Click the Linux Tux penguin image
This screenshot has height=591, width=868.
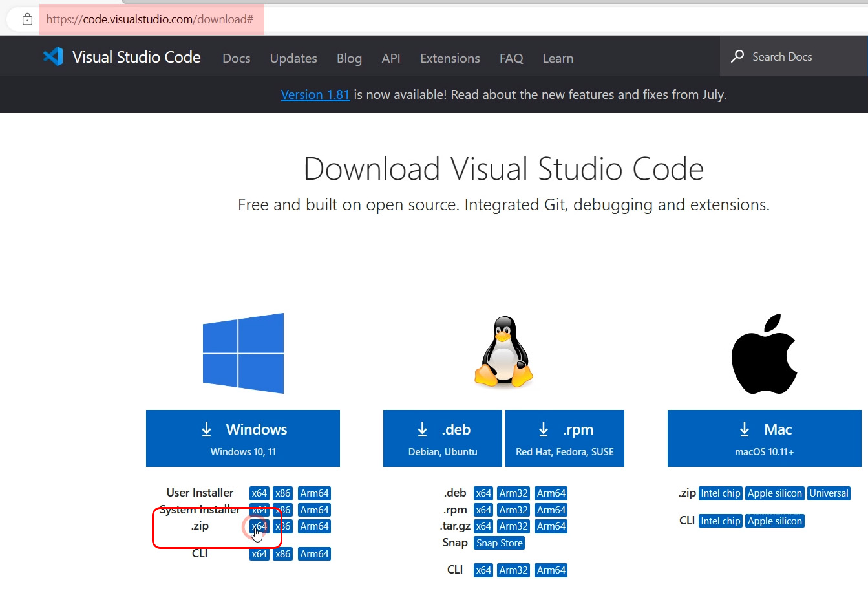(504, 352)
